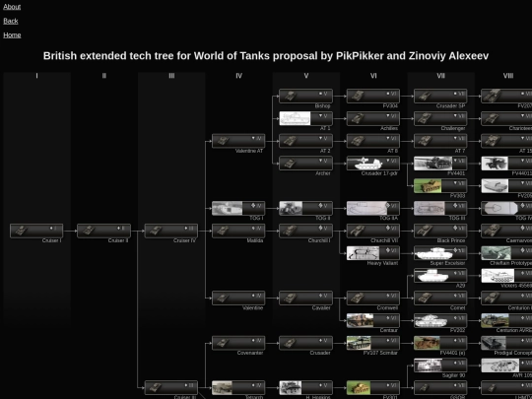Click the Heavy Valiant tank node
The width and height of the screenshot is (532, 399).
373,253
